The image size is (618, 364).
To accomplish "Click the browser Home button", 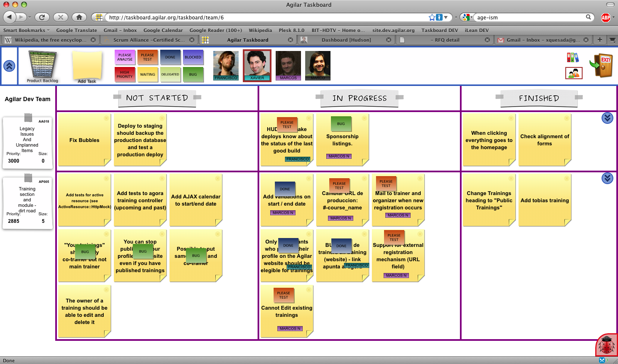I will 79,17.
